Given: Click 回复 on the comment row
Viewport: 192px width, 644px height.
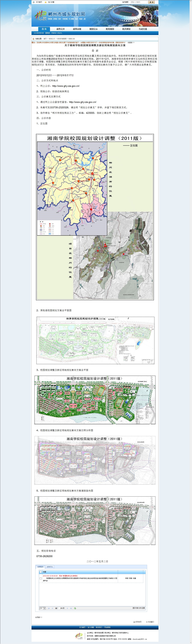Looking at the screenshot, I should click(x=130, y=578).
